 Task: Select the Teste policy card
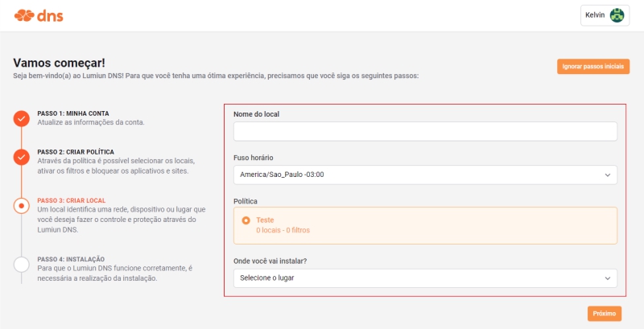point(425,225)
